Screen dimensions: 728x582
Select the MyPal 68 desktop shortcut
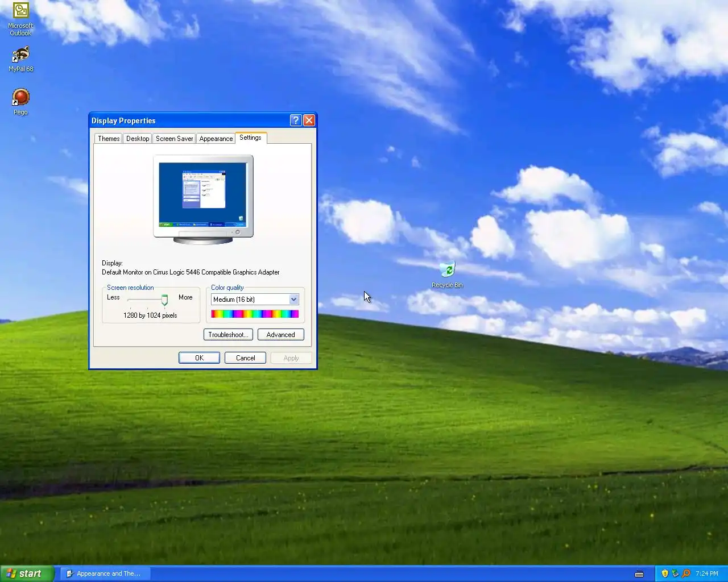[x=20, y=59]
